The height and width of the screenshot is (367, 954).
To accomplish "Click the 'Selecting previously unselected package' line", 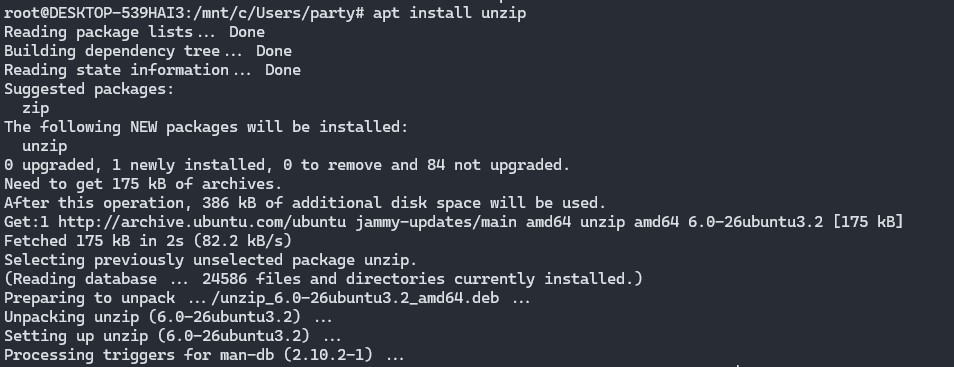I will pyautogui.click(x=211, y=260).
